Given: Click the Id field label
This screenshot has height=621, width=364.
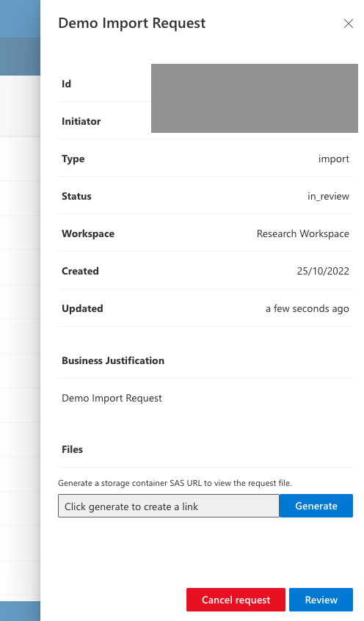Looking at the screenshot, I should pyautogui.click(x=66, y=84).
